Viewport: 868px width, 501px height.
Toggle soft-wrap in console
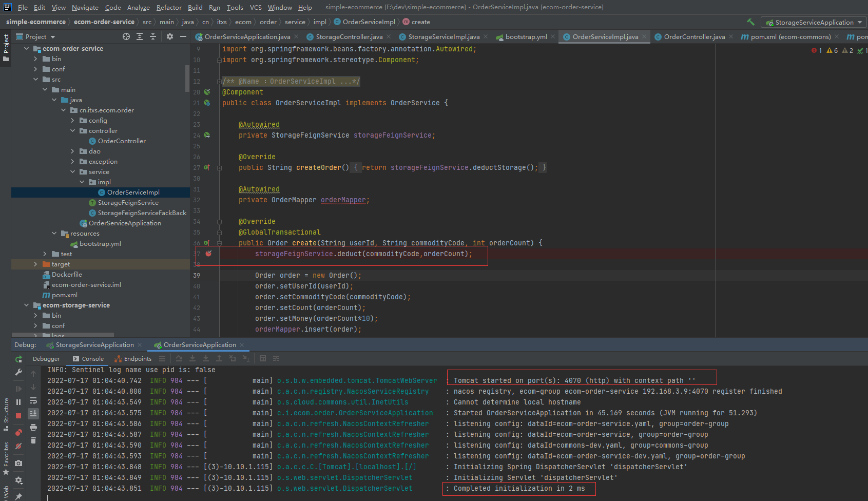click(x=33, y=400)
